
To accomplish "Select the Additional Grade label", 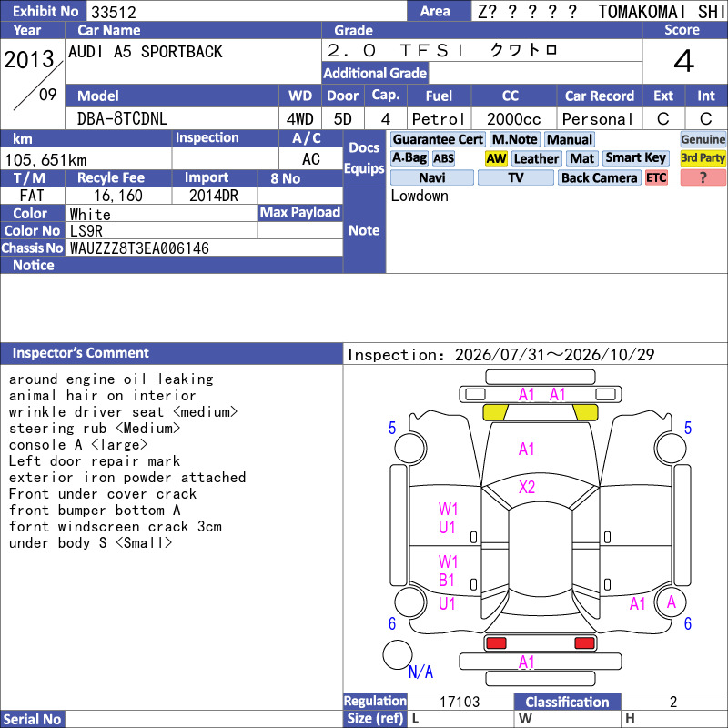I will pos(375,73).
